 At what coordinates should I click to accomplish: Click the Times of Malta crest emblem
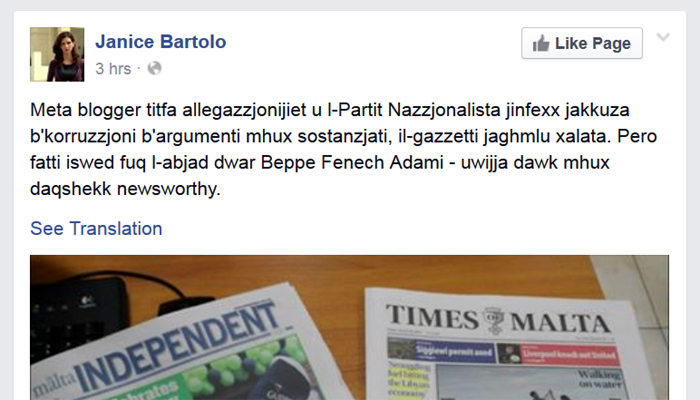(494, 320)
